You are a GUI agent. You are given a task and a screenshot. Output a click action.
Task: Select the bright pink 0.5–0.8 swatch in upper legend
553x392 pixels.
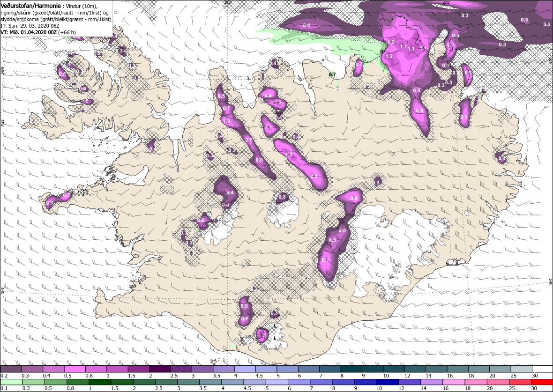[x=75, y=369]
